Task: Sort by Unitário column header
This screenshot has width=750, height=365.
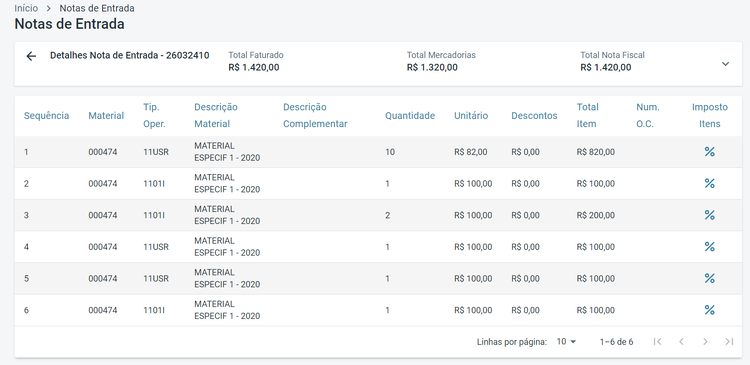Action: (471, 116)
